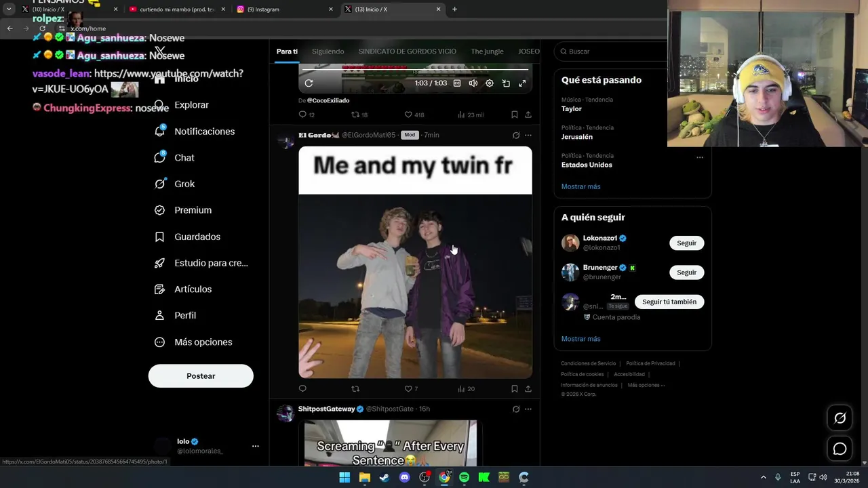Go to Perfil page

pyautogui.click(x=175, y=316)
